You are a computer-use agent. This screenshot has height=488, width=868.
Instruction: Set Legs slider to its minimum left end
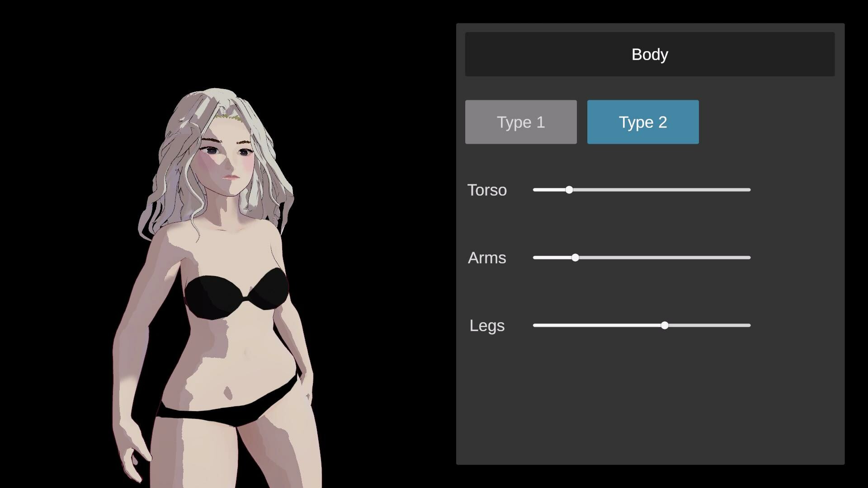[x=534, y=325]
